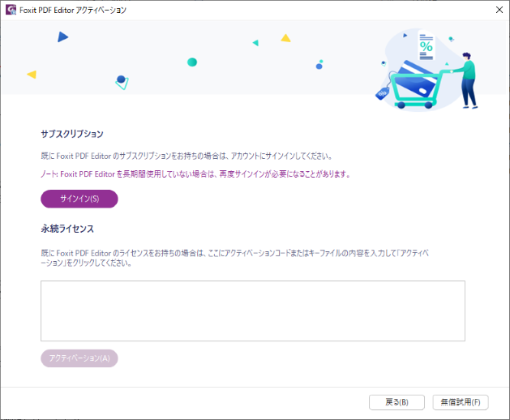Image resolution: width=510 pixels, height=420 pixels.
Task: Start free trial via 無償試用(F) button
Action: click(x=461, y=402)
